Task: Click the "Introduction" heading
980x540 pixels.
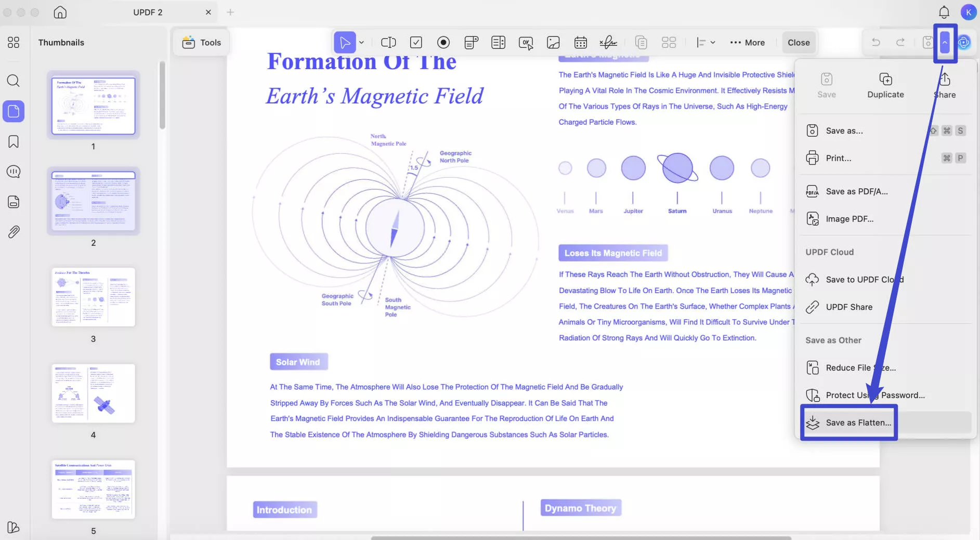Action: [284, 510]
